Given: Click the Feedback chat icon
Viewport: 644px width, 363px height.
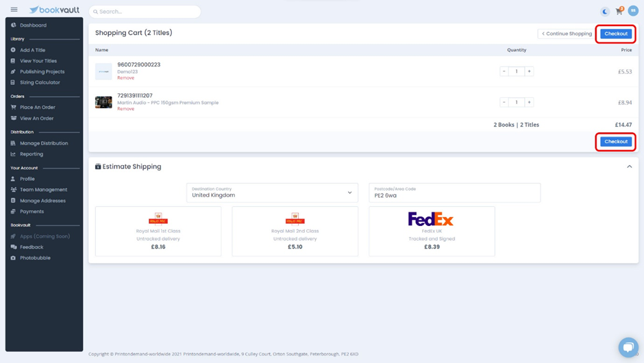Looking at the screenshot, I should (13, 247).
